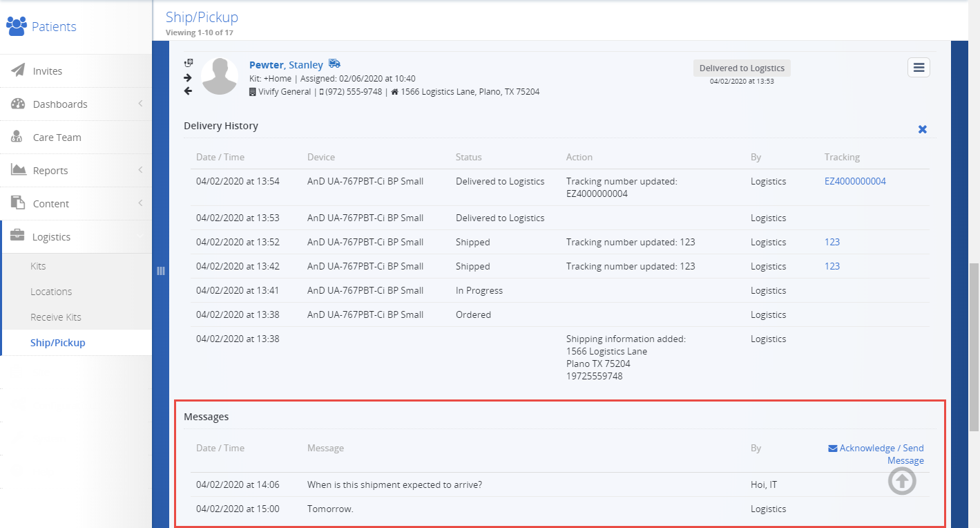Click the scroll-to-top arrow circle

[902, 481]
